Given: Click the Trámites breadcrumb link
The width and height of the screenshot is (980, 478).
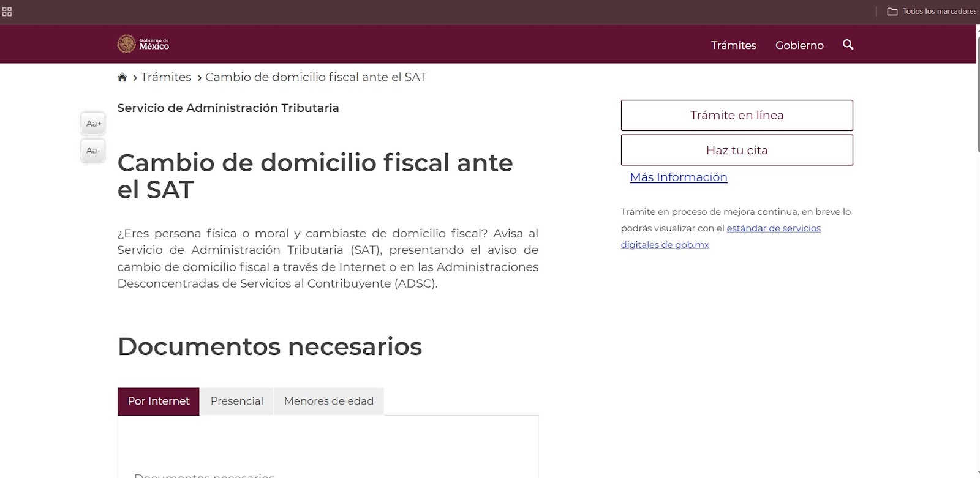Looking at the screenshot, I should click(x=166, y=77).
